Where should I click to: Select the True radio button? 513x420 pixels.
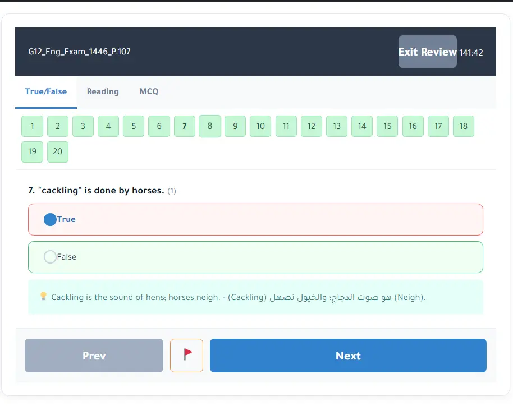pyautogui.click(x=50, y=219)
